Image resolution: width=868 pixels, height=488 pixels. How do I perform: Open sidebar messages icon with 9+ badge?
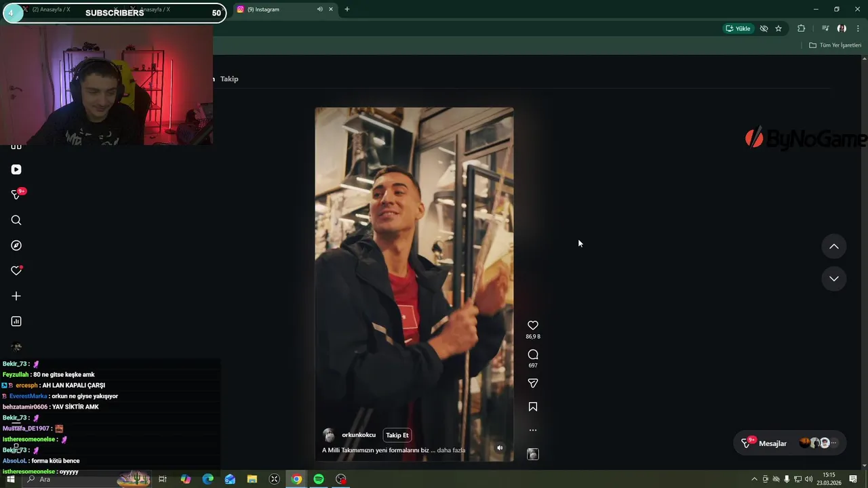[x=17, y=195]
